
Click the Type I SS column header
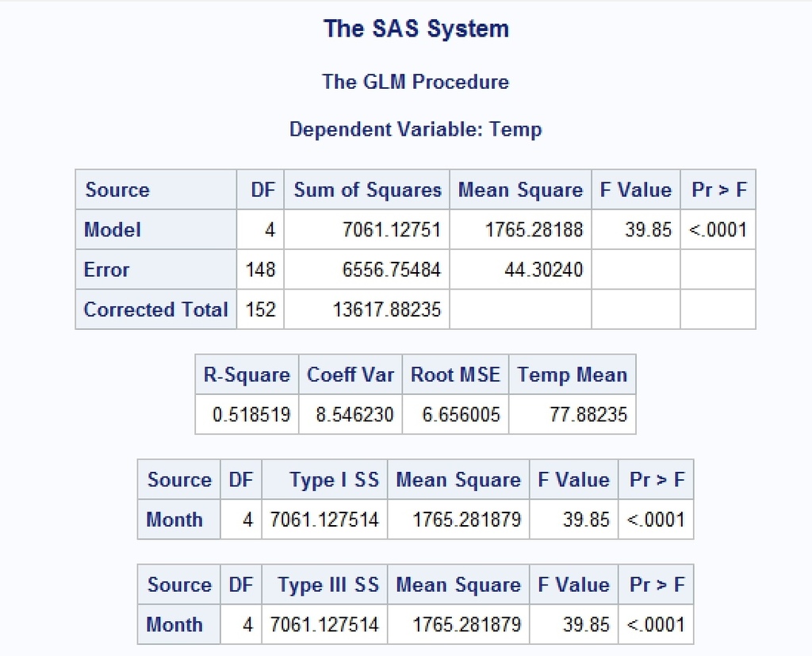(334, 480)
